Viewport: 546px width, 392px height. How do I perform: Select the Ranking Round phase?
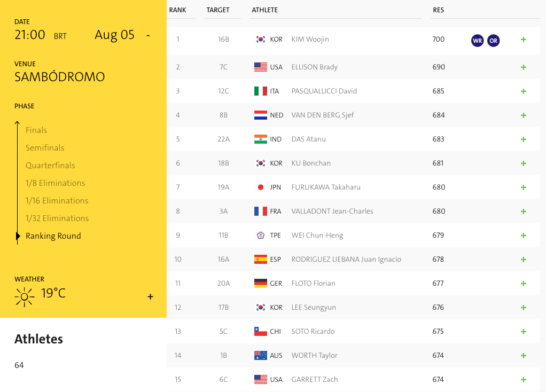(53, 236)
